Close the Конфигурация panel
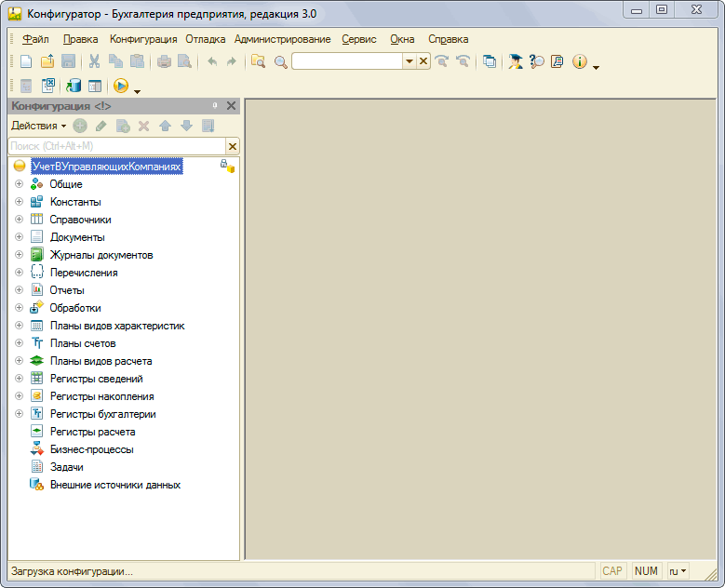 tap(231, 106)
